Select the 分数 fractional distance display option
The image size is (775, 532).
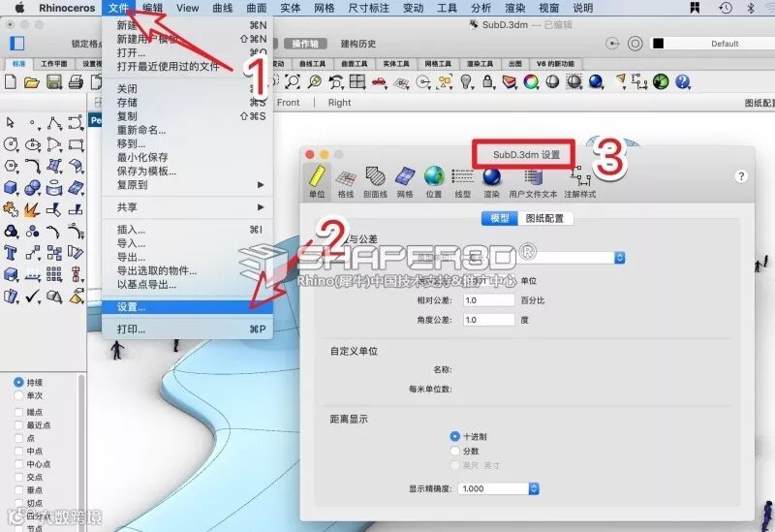pos(454,451)
